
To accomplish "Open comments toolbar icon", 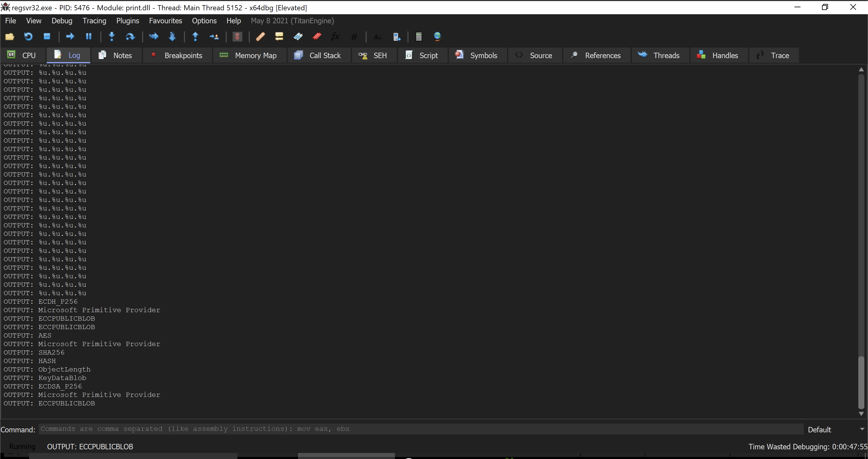I will [x=279, y=36].
